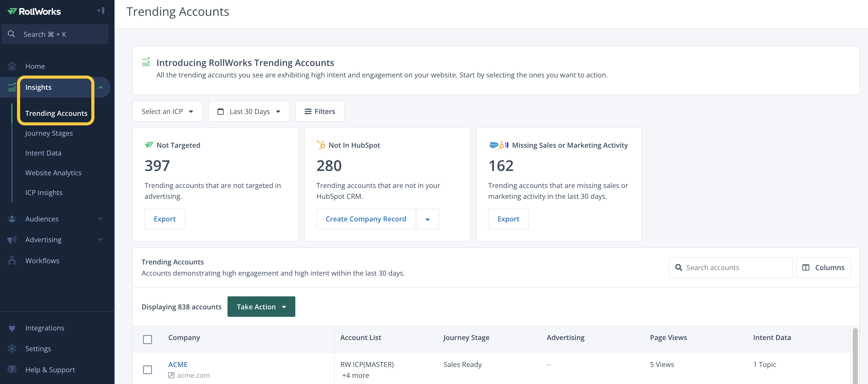Collapse the sidebar with the arrow icon
This screenshot has width=868, height=384.
pos(101,11)
